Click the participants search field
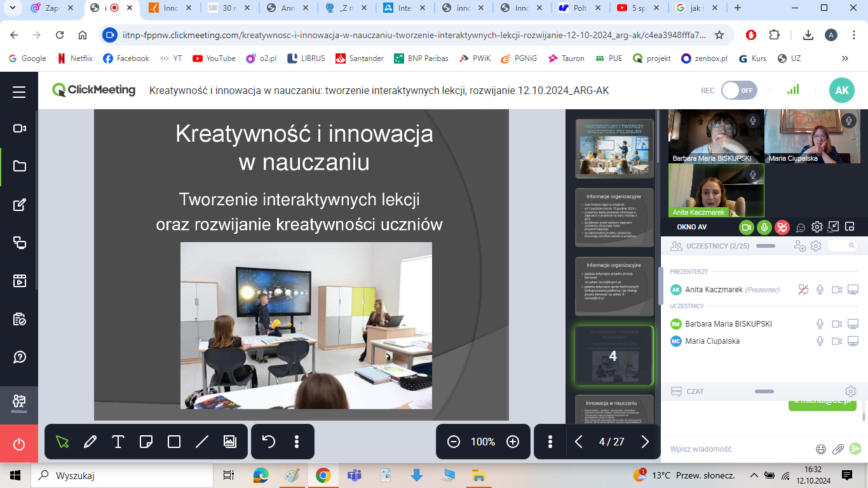868x488 pixels. pyautogui.click(x=842, y=245)
